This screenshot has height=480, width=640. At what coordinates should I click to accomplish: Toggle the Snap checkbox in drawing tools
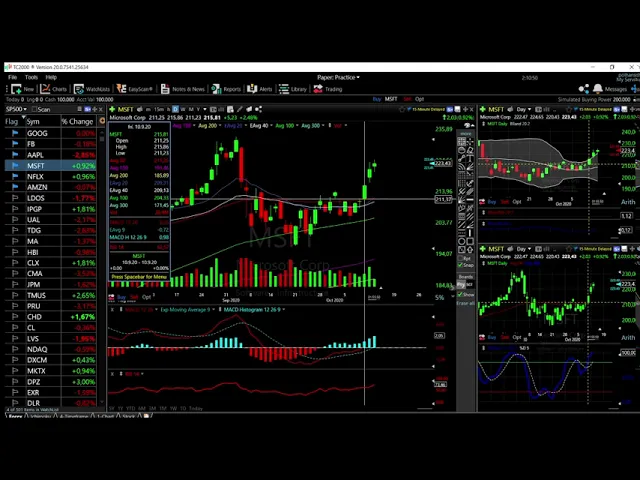click(460, 265)
